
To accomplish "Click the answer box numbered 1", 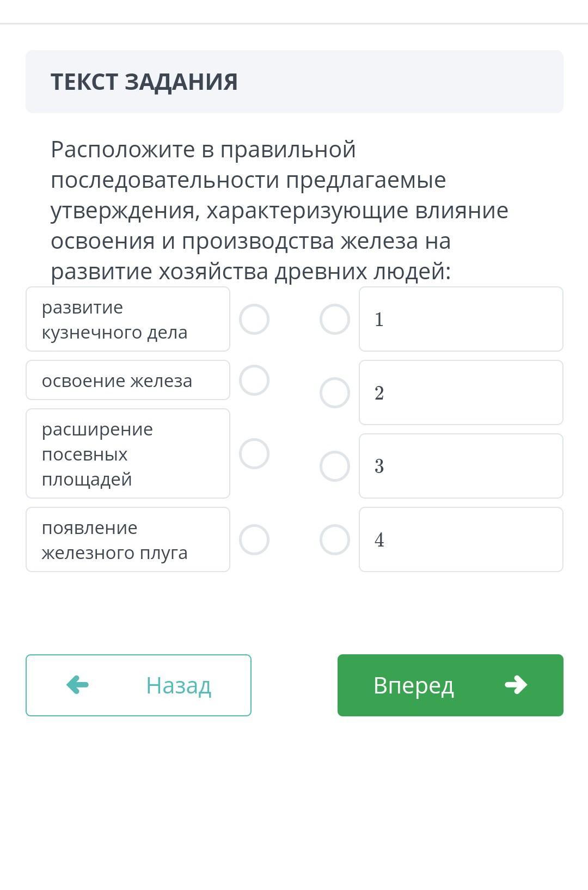I will (x=461, y=320).
